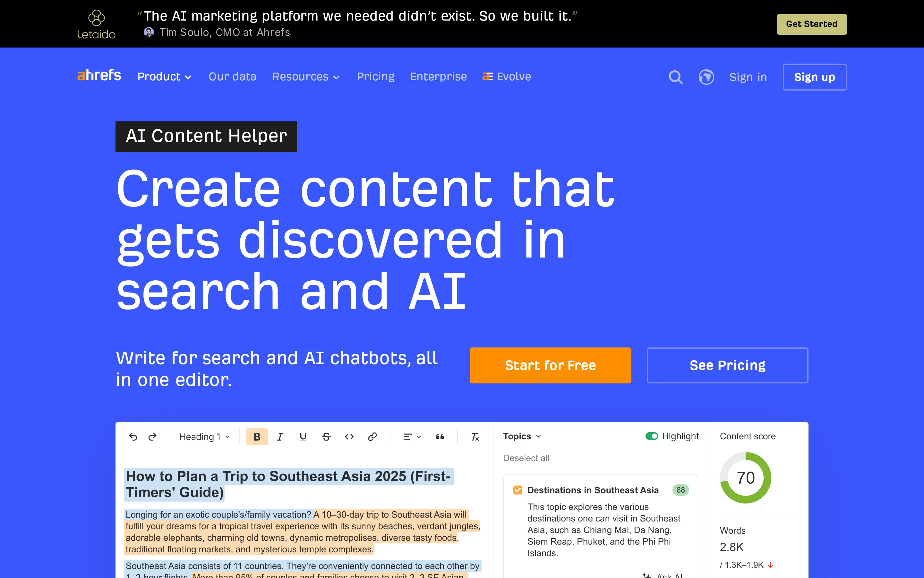Click the AI Content Helper label
This screenshot has width=924, height=578.
tap(206, 136)
